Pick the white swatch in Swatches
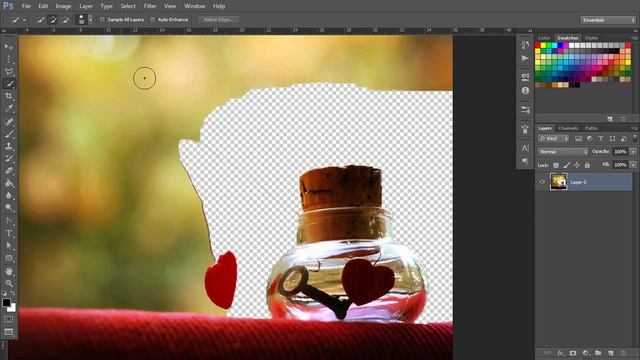Screen dimensions: 640x360 pos(572,45)
